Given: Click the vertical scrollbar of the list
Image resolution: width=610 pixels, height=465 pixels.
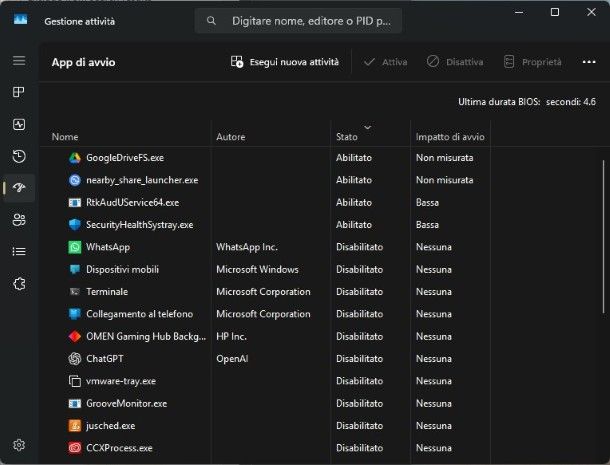Looking at the screenshot, I should 603,236.
